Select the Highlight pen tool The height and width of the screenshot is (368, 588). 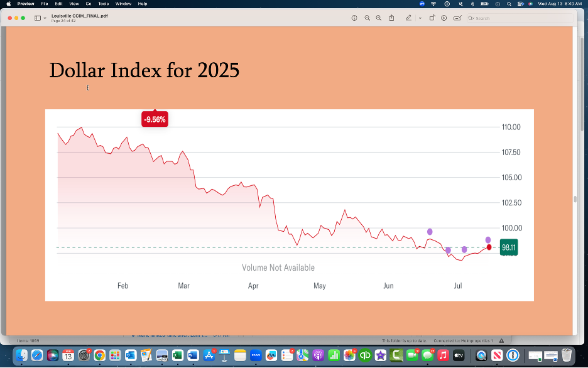pyautogui.click(x=409, y=18)
